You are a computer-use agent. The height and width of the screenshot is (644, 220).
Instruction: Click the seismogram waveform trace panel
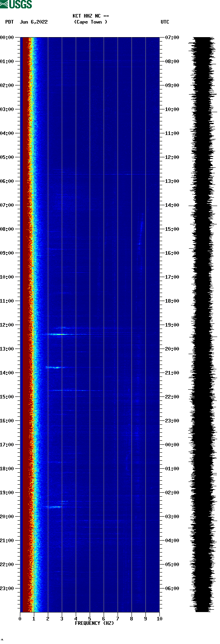coord(203,325)
